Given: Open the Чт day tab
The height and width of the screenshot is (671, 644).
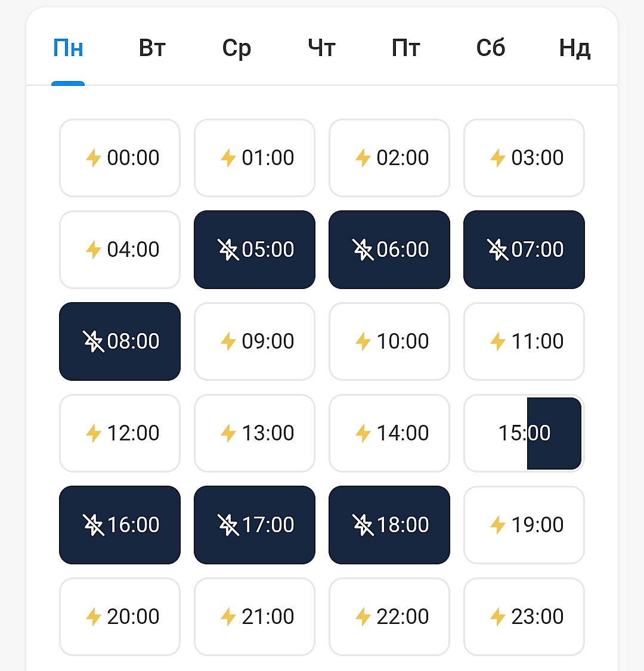Looking at the screenshot, I should pos(321,48).
